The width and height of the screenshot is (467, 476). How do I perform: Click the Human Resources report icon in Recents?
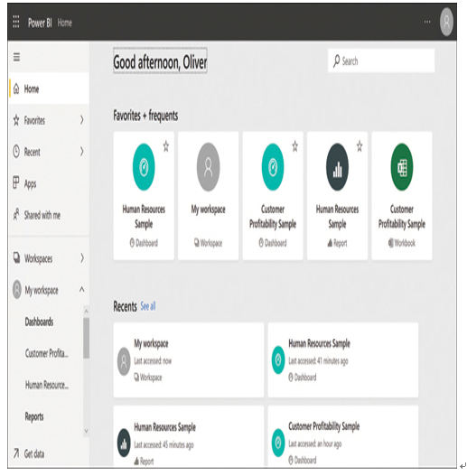124,443
